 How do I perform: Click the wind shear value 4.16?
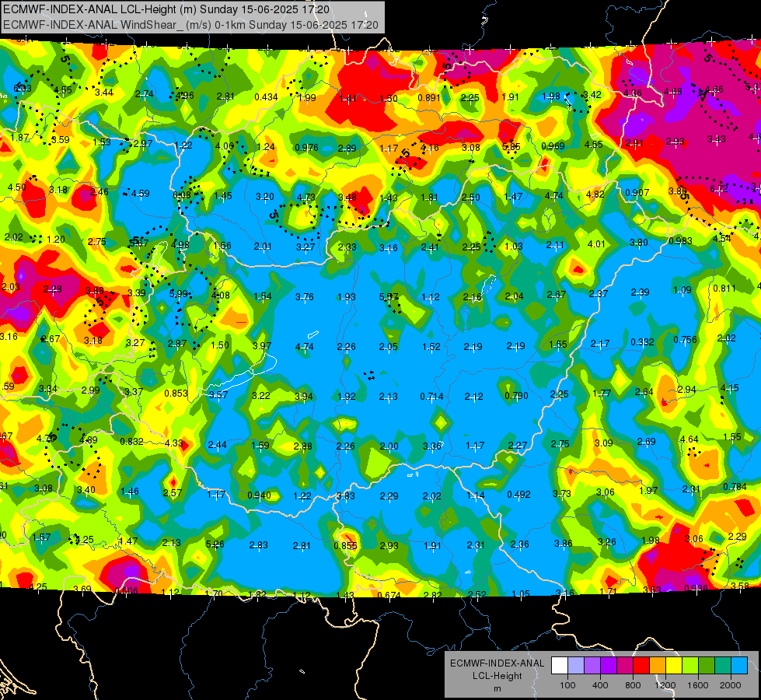pos(430,147)
